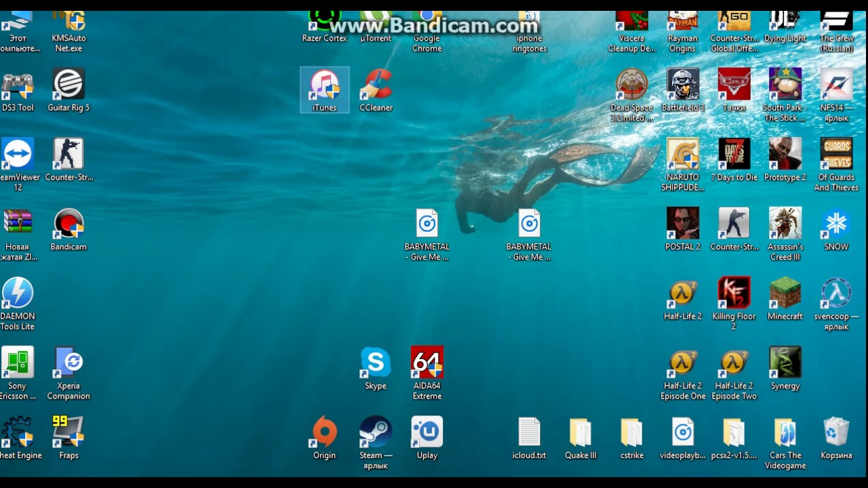
Task: Launch NARUTO SHIPPUDEN game icon
Action: (x=683, y=154)
